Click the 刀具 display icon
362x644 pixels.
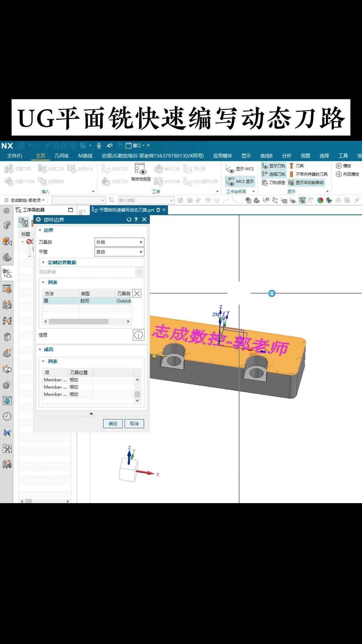click(x=292, y=166)
